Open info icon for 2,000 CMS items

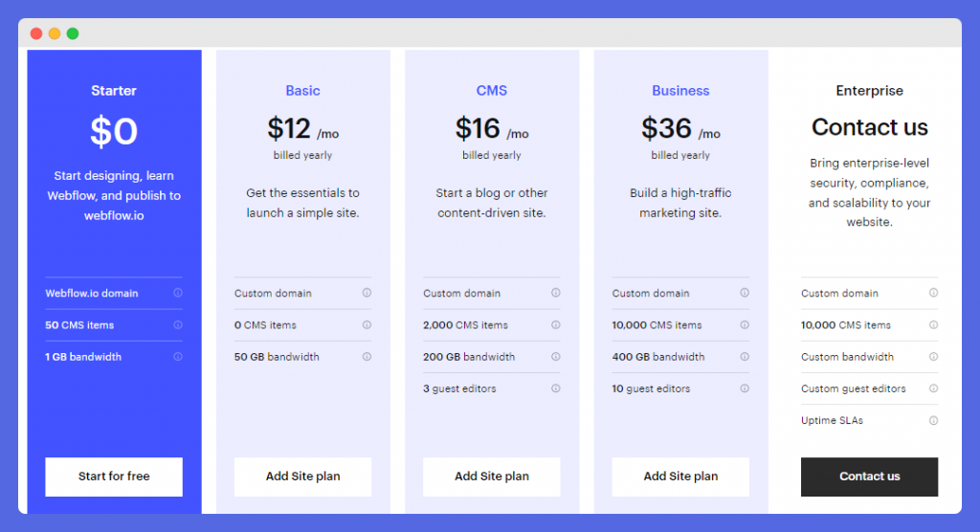tap(556, 324)
